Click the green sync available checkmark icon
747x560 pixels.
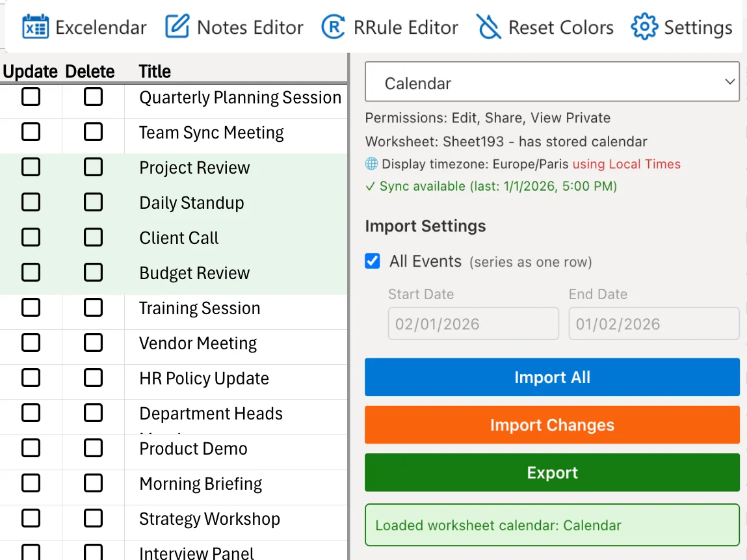[x=370, y=186]
